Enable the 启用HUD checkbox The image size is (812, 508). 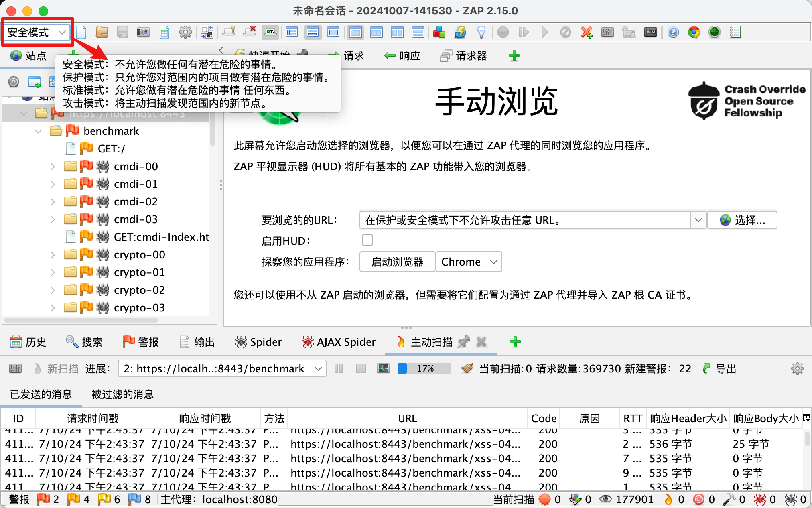[x=367, y=240]
